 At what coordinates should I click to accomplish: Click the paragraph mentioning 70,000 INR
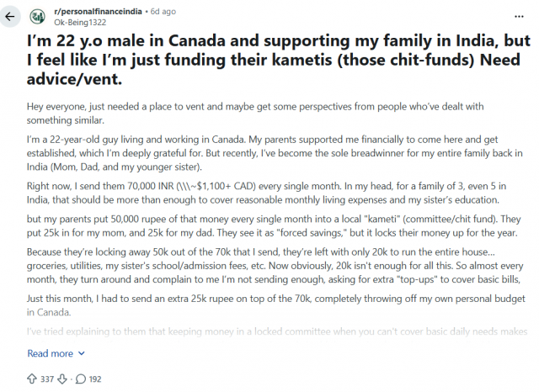(x=266, y=193)
